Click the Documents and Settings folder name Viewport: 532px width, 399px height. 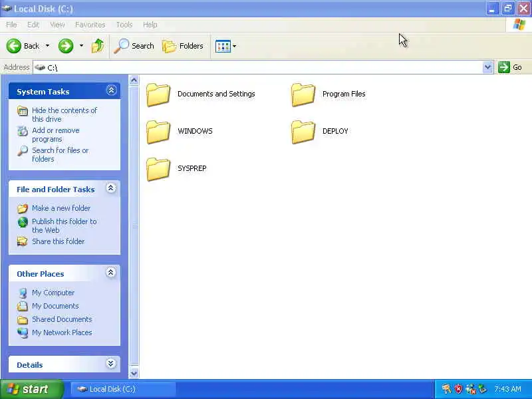[216, 94]
